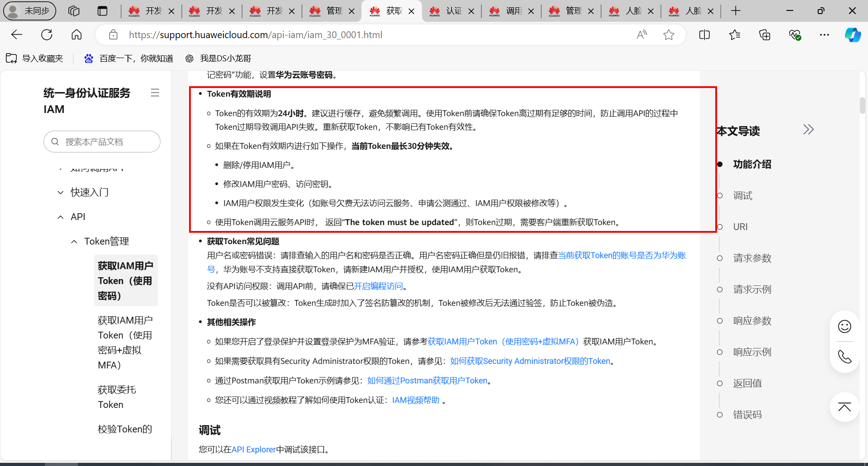Viewport: 868px width, 466px height.
Task: Click the back-to-top arrow icon
Action: click(844, 407)
